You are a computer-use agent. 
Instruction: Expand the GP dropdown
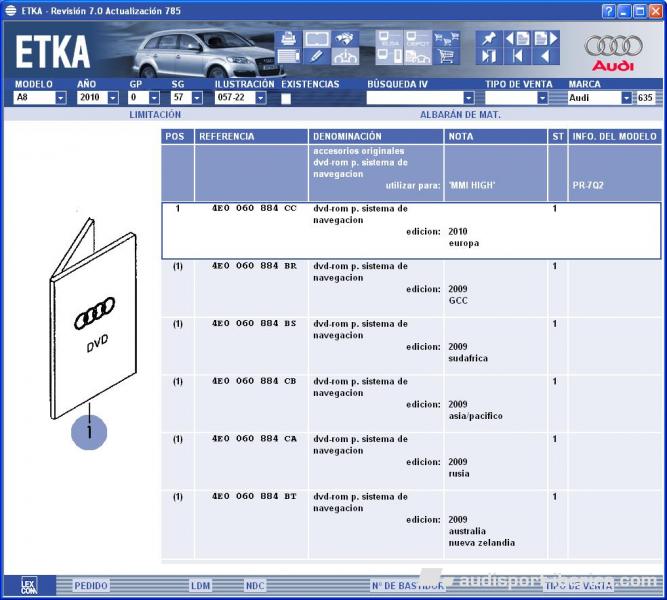point(154,98)
